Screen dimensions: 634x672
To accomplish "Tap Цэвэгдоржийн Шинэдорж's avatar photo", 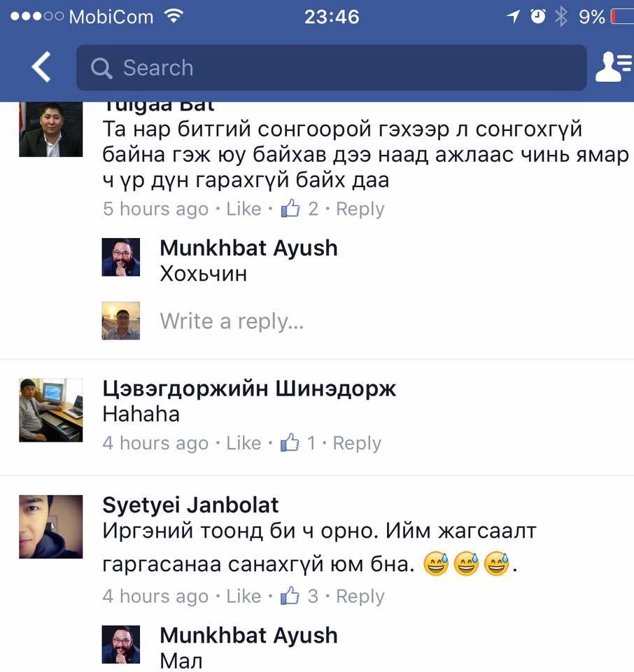I will tap(50, 410).
